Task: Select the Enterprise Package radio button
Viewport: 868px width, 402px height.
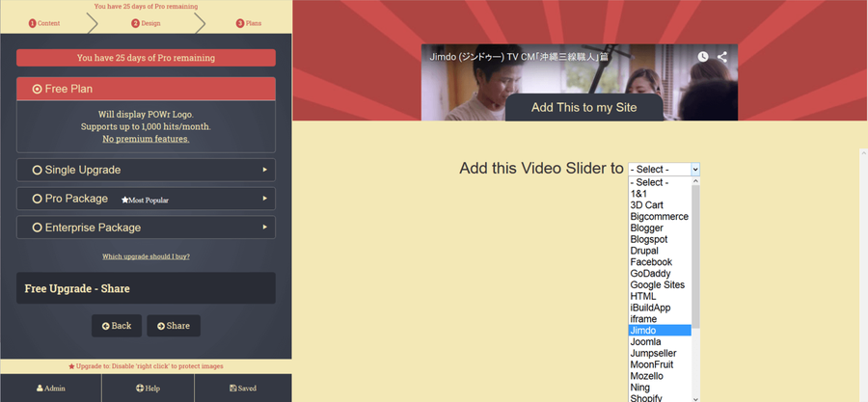Action: click(x=37, y=228)
